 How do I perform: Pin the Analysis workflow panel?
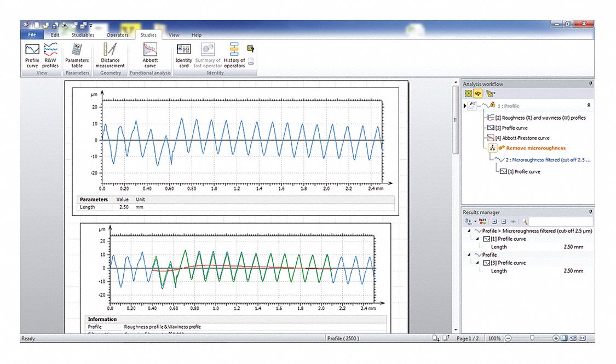(590, 84)
